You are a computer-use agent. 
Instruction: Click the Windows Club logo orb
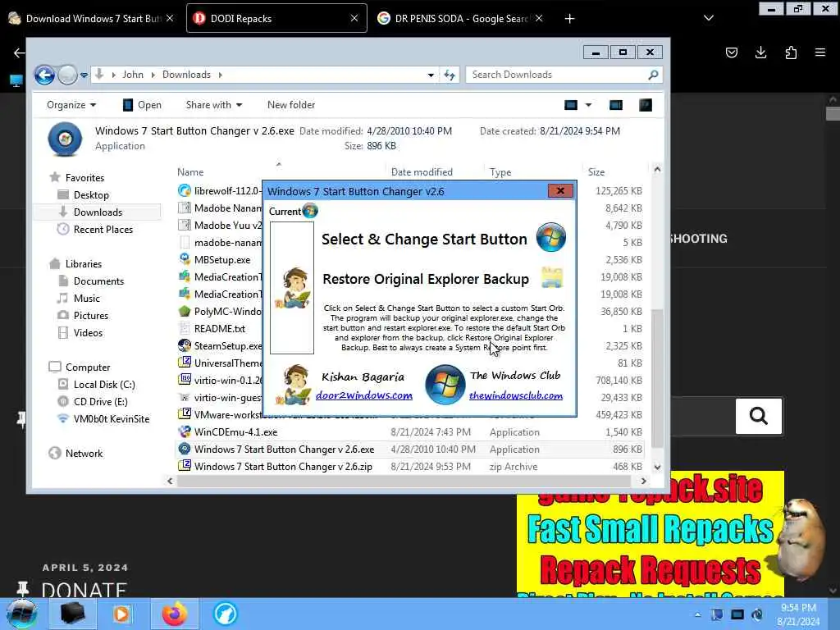445,385
